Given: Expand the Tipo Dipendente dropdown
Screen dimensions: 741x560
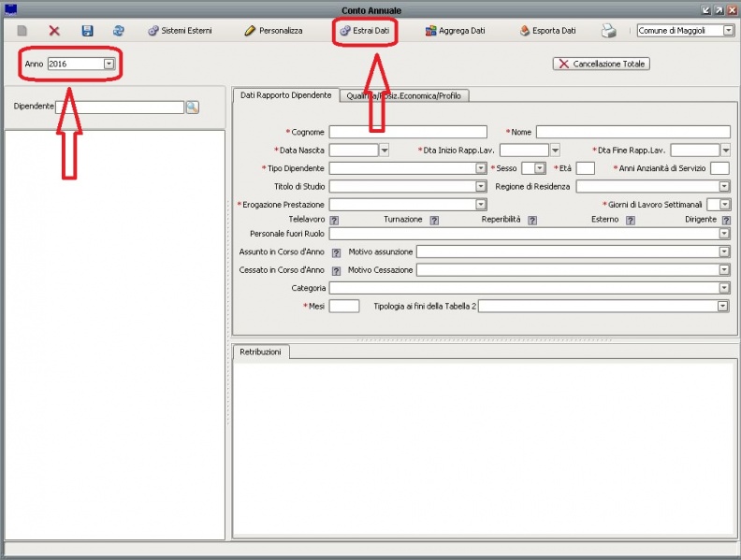Looking at the screenshot, I should pos(481,168).
